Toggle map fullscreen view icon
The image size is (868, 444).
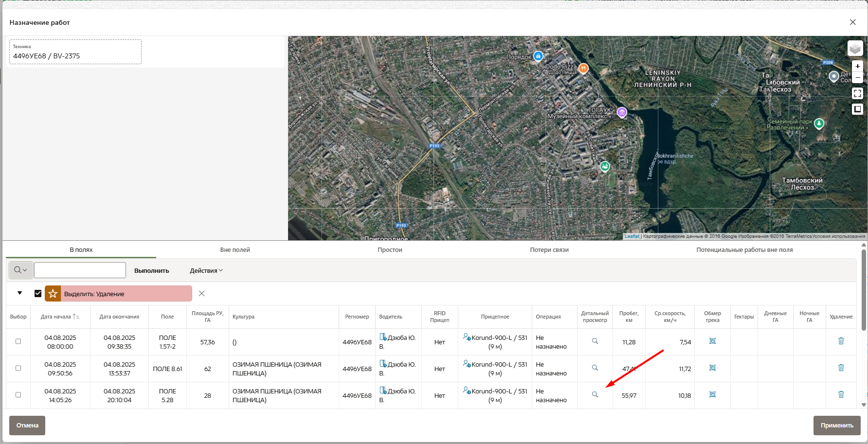coord(857,93)
